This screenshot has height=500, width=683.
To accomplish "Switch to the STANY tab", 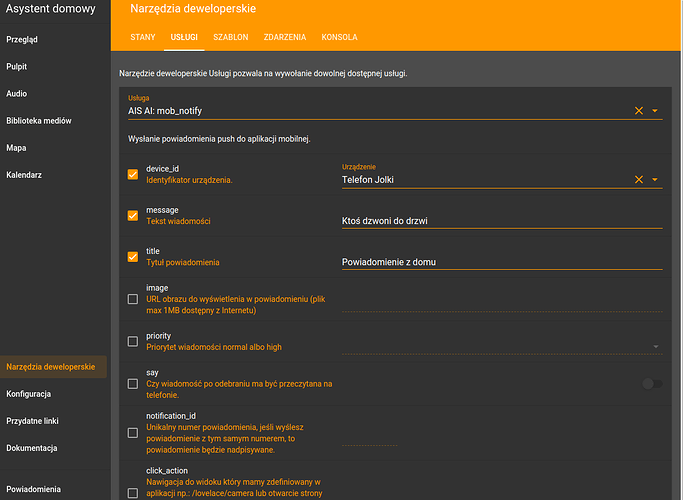I will tap(143, 37).
